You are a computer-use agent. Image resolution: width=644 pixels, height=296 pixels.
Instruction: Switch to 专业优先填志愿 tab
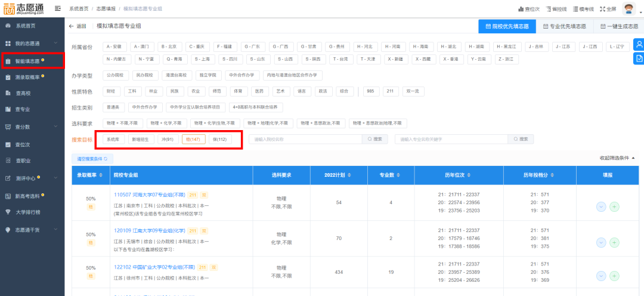(x=564, y=26)
